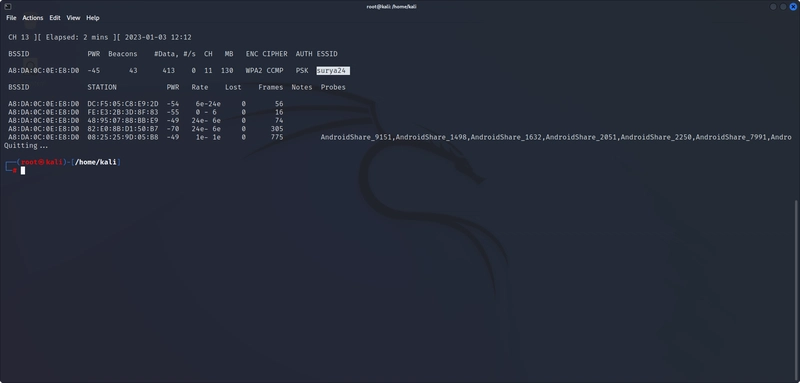Click the Quitting ... message line
The width and height of the screenshot is (800, 383).
click(x=26, y=146)
